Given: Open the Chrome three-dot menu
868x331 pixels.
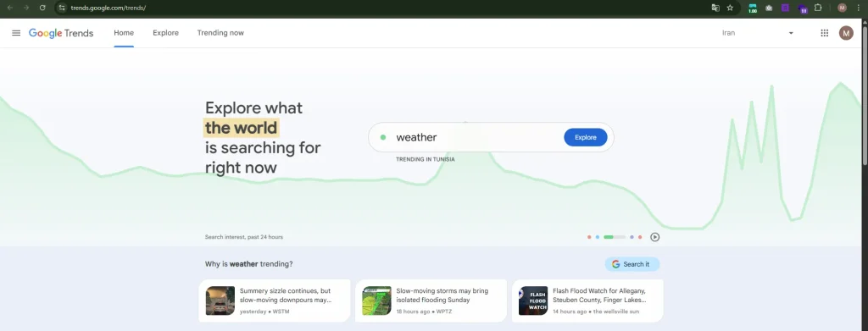Looking at the screenshot, I should pyautogui.click(x=859, y=8).
